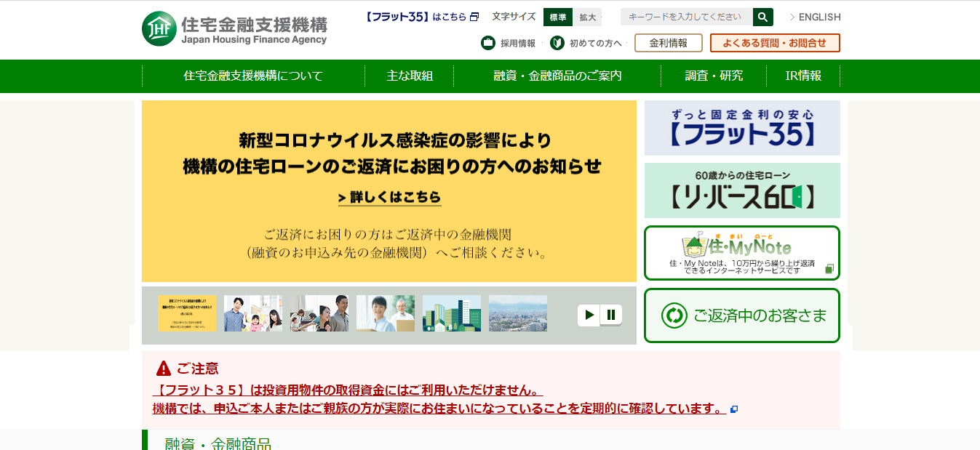Click the circular arrow icon in ご返済中のお客さま
The width and height of the screenshot is (980, 450).
674,315
